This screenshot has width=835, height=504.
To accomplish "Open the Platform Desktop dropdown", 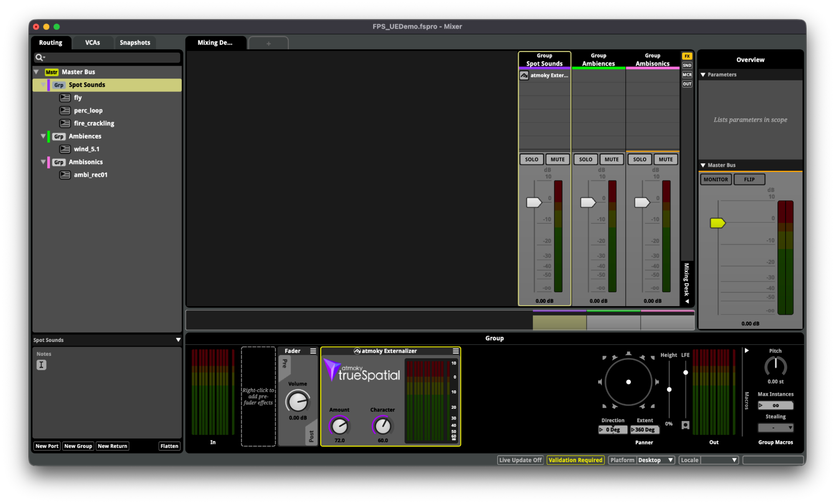I will [641, 460].
